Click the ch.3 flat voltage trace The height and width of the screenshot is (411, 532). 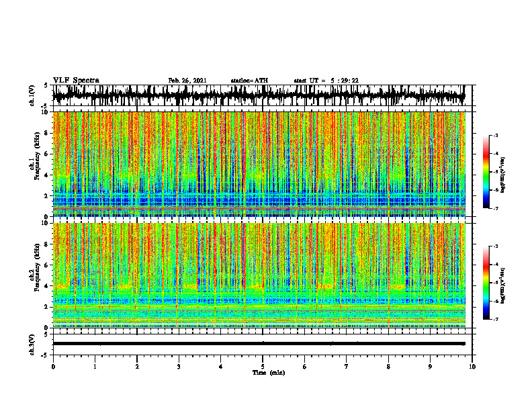[259, 344]
